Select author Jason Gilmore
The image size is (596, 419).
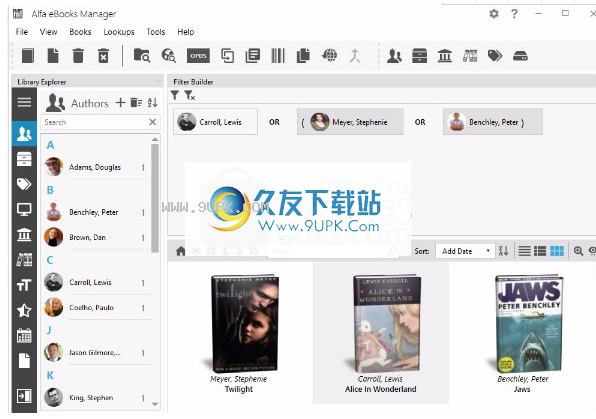point(97,352)
